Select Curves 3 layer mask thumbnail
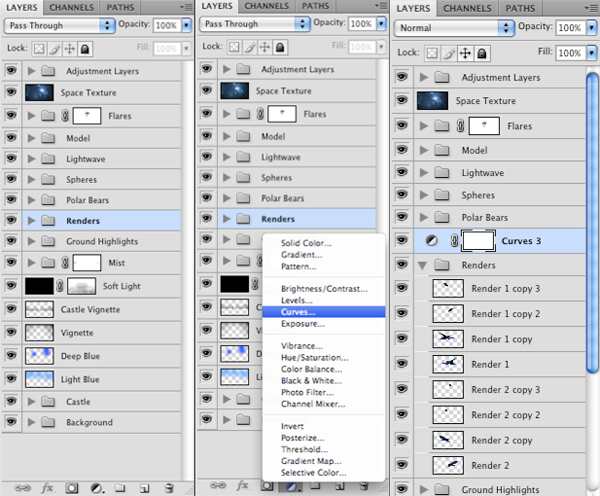 478,241
